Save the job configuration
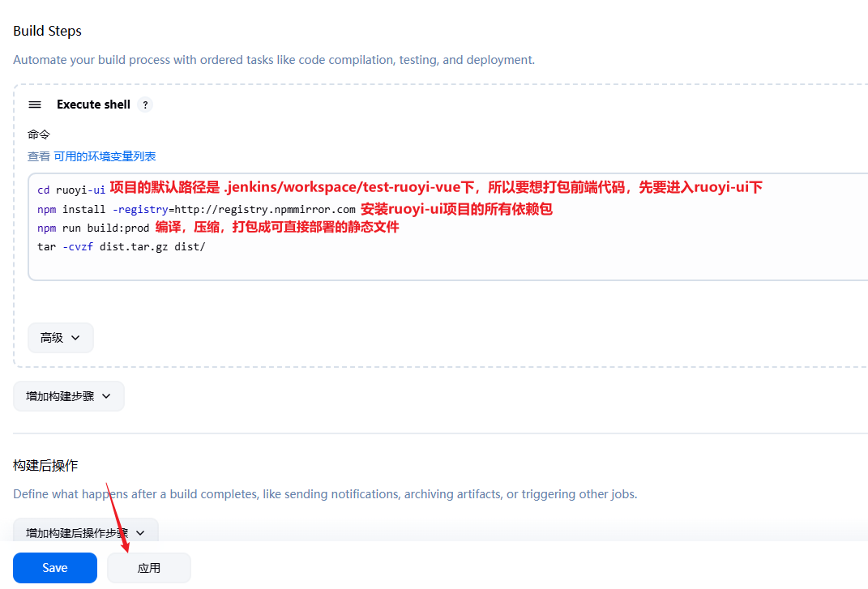Screen dimensions: 868x589 point(55,568)
